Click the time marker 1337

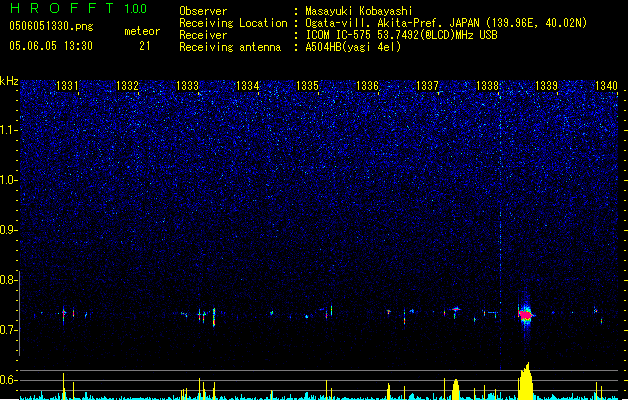tap(428, 86)
